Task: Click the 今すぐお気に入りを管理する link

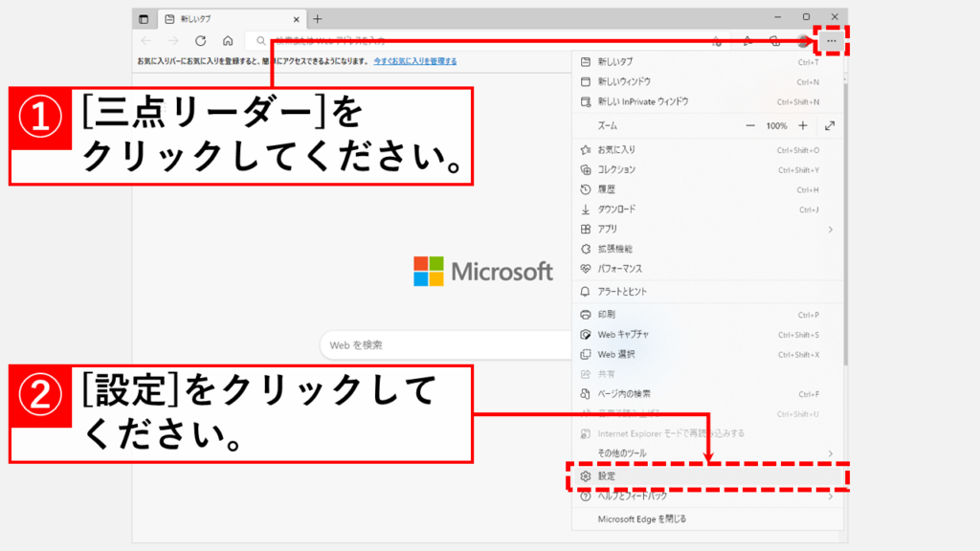Action: [415, 61]
